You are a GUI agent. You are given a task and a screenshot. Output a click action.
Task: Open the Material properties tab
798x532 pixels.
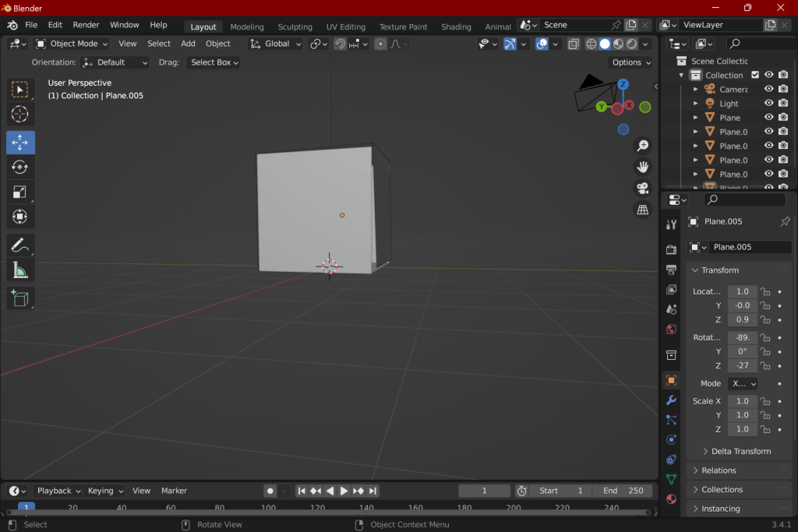[x=671, y=499]
